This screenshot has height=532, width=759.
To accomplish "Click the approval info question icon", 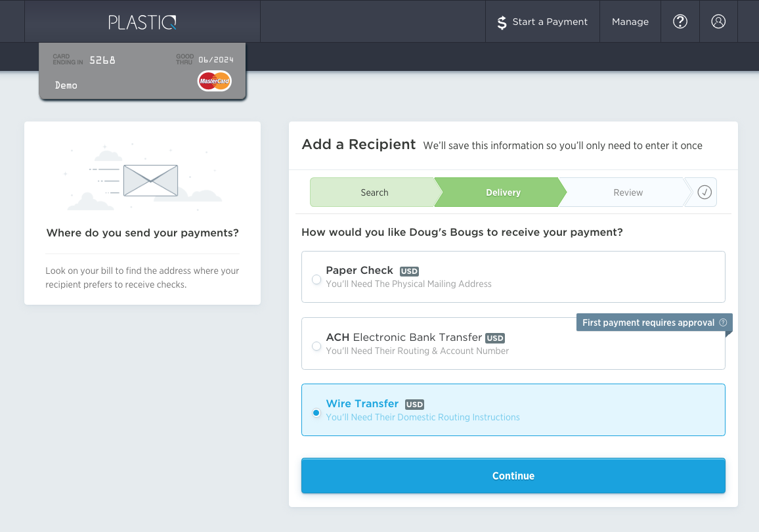I will coord(723,322).
